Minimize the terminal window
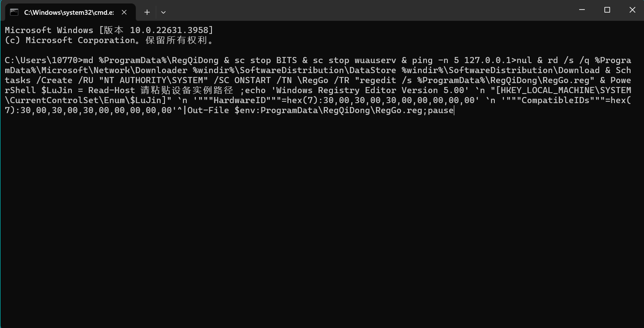This screenshot has height=328, width=644. pos(582,10)
